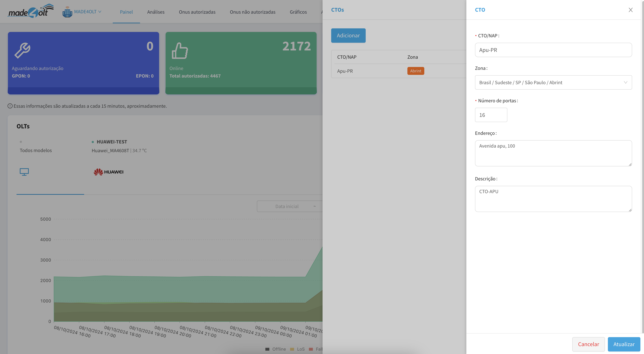Click the Huawei brand logo
Viewport: 644px width, 354px height.
tap(108, 172)
